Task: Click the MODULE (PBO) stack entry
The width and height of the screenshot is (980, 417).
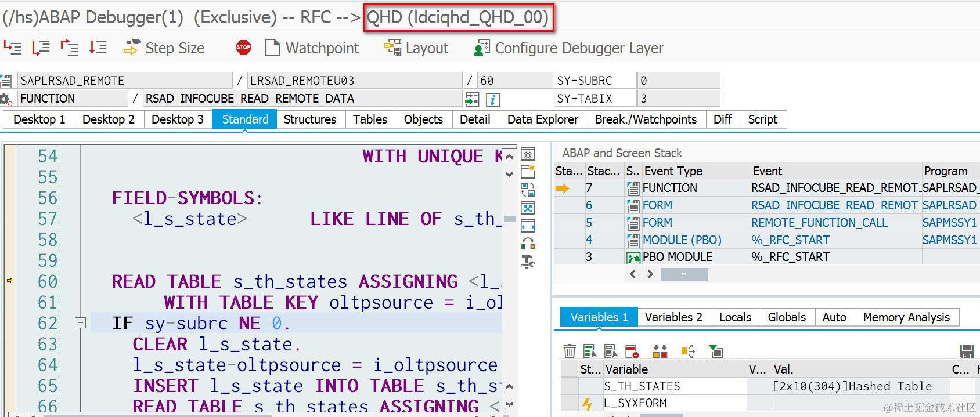Action: 682,240
